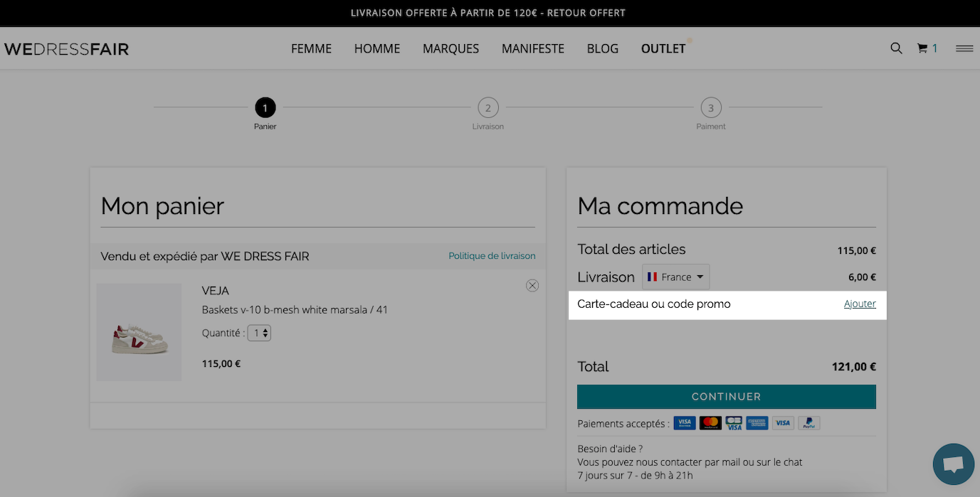Screen dimensions: 980x497
Task: Click the Mastercard payment icon
Action: tap(710, 423)
